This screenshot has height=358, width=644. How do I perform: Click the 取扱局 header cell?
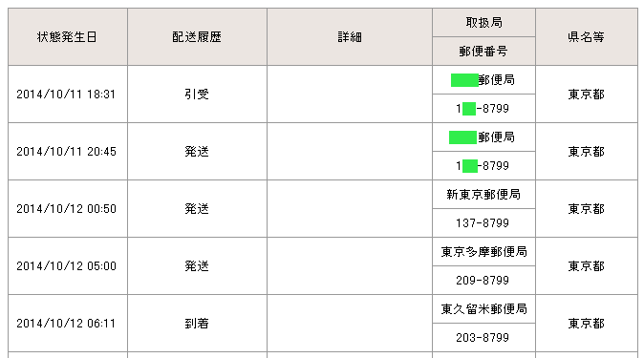(x=483, y=23)
